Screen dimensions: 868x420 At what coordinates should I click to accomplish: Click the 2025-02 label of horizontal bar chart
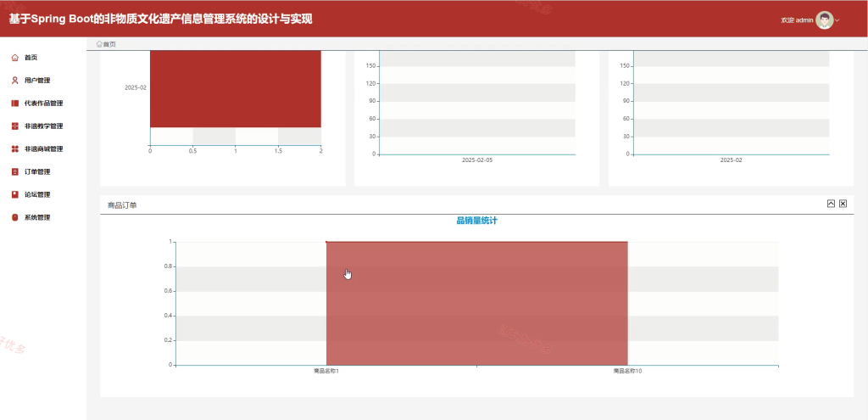pos(136,87)
